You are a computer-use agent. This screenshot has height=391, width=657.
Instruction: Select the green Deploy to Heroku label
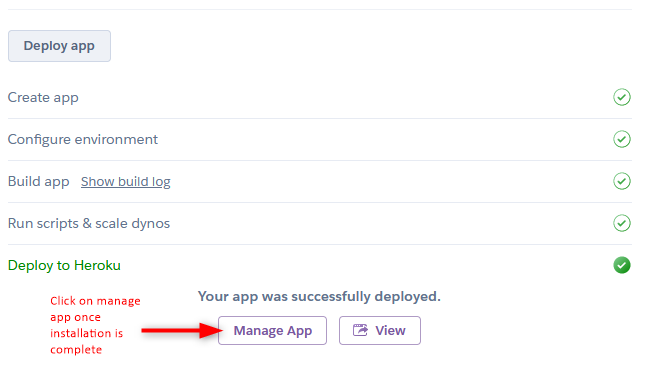coord(64,265)
